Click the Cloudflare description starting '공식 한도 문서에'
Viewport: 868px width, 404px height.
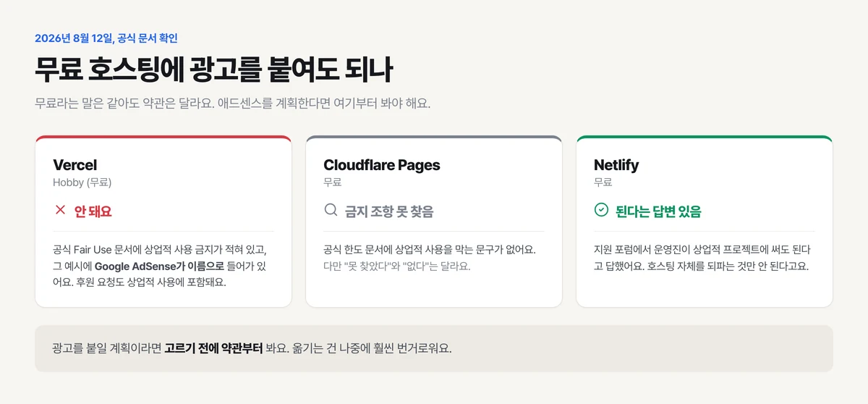tap(430, 250)
